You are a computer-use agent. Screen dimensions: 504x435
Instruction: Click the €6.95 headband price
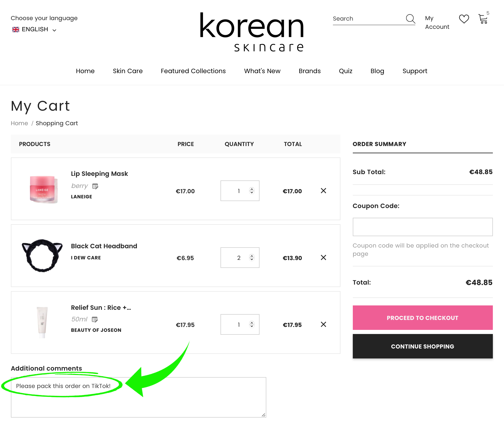[185, 258]
